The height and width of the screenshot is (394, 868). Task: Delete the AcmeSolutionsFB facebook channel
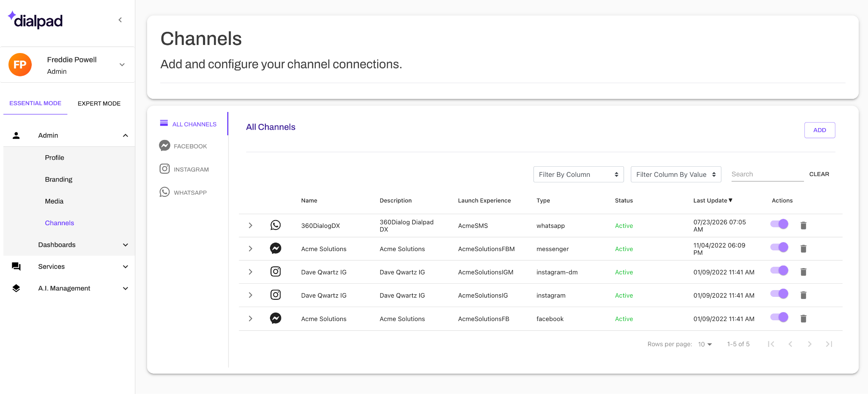pos(803,319)
